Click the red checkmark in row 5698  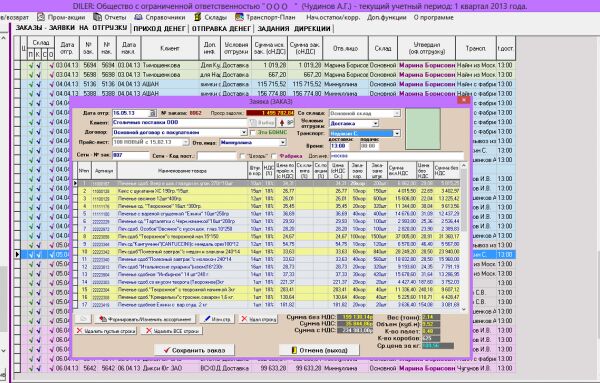pos(52,75)
